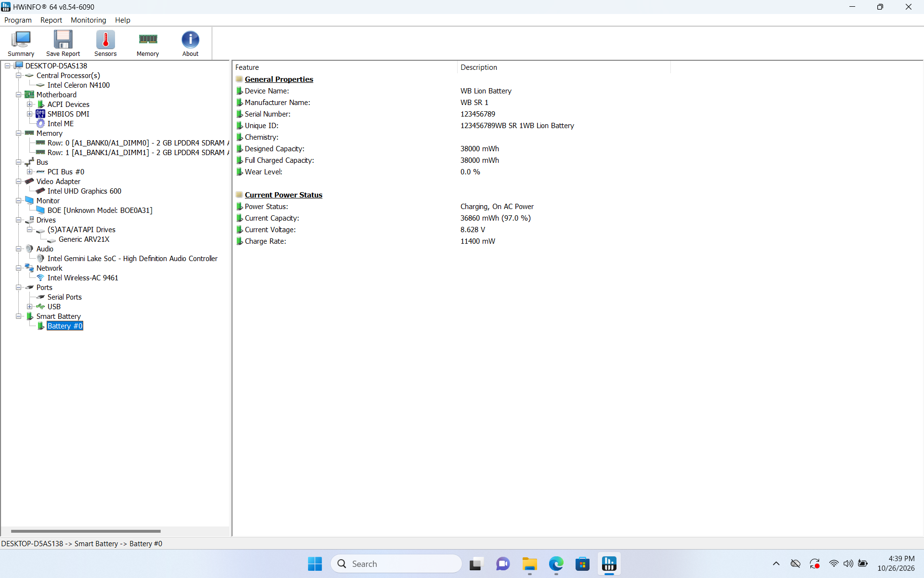Click the Feature column header
Viewport: 924px width, 578px height.
point(345,67)
